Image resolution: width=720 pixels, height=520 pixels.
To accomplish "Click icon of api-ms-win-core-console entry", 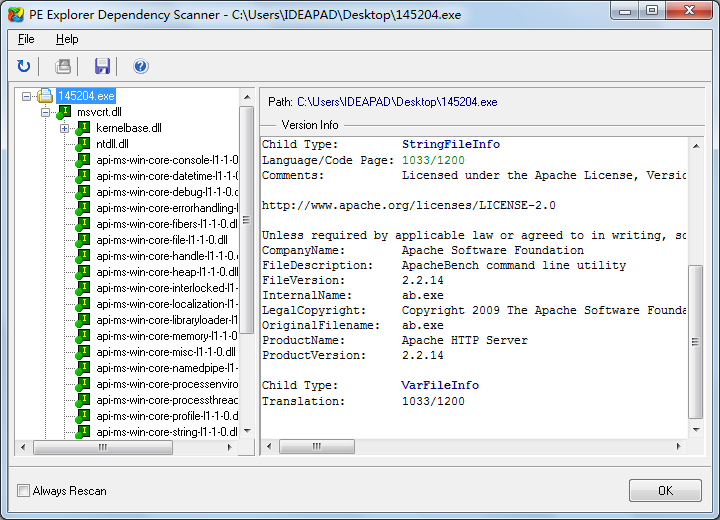I will pos(83,160).
